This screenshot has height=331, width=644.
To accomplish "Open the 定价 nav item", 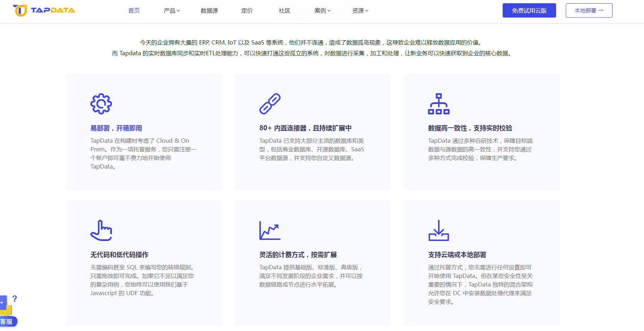I will [x=247, y=11].
